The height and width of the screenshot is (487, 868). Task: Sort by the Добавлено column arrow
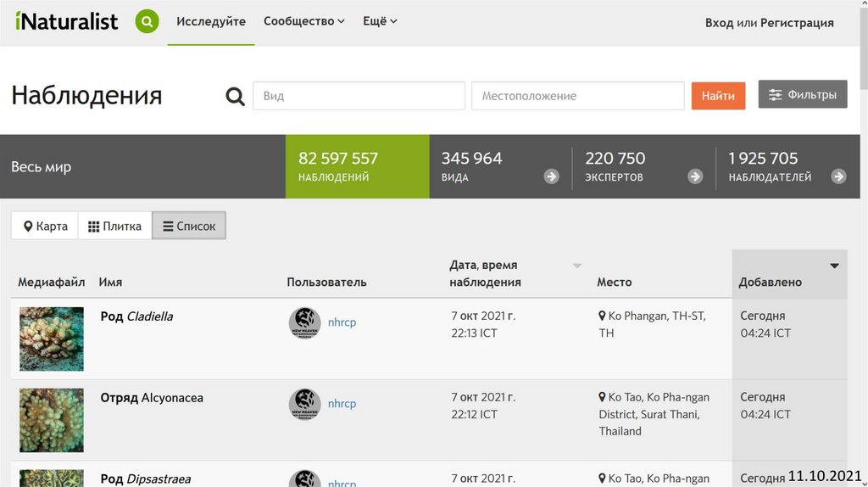point(834,266)
